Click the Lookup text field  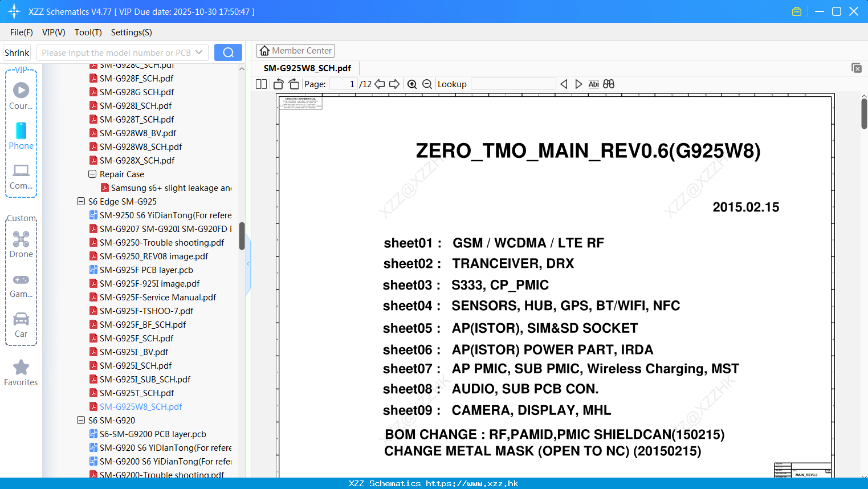coord(514,84)
